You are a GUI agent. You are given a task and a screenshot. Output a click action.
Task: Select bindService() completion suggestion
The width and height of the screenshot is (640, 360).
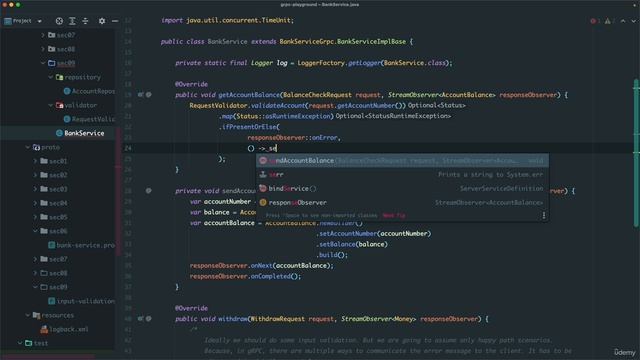[402, 189]
